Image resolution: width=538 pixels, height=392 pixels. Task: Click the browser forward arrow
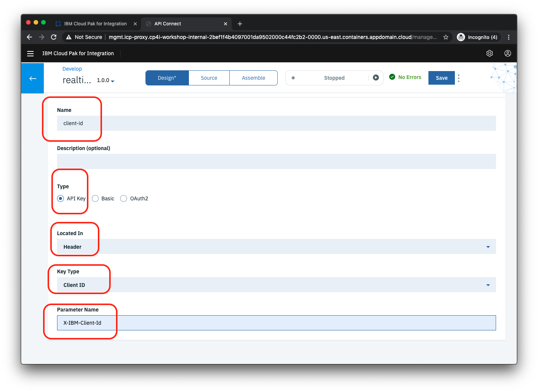42,37
